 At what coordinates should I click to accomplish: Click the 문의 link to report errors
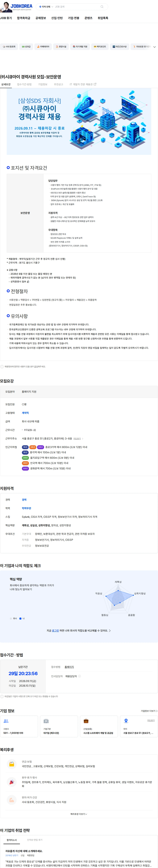coord(36,367)
